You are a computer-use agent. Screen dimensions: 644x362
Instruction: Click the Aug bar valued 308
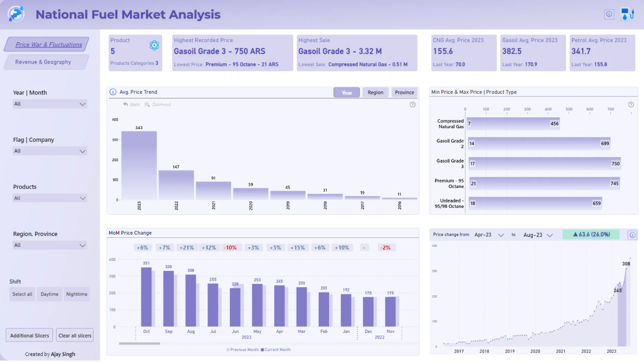tap(191, 301)
